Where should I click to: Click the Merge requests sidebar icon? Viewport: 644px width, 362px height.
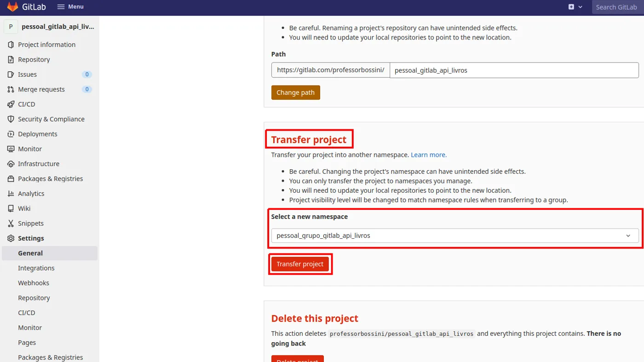coord(11,89)
